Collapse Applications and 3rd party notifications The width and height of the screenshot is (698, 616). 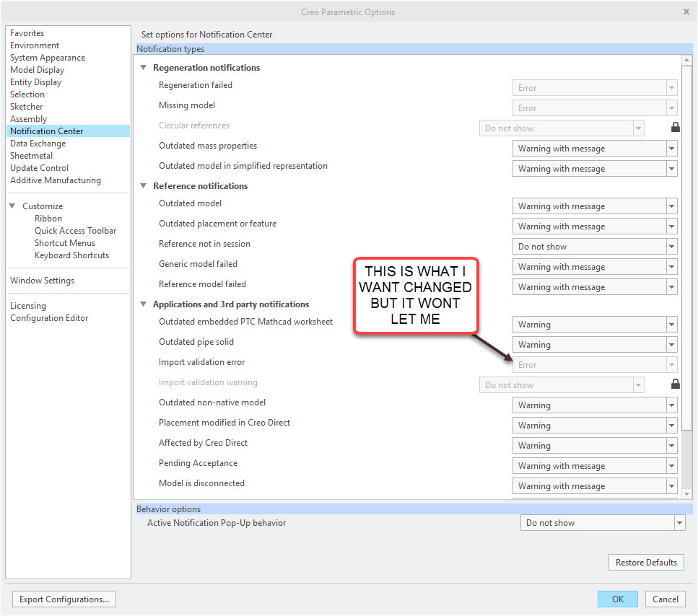click(x=143, y=304)
